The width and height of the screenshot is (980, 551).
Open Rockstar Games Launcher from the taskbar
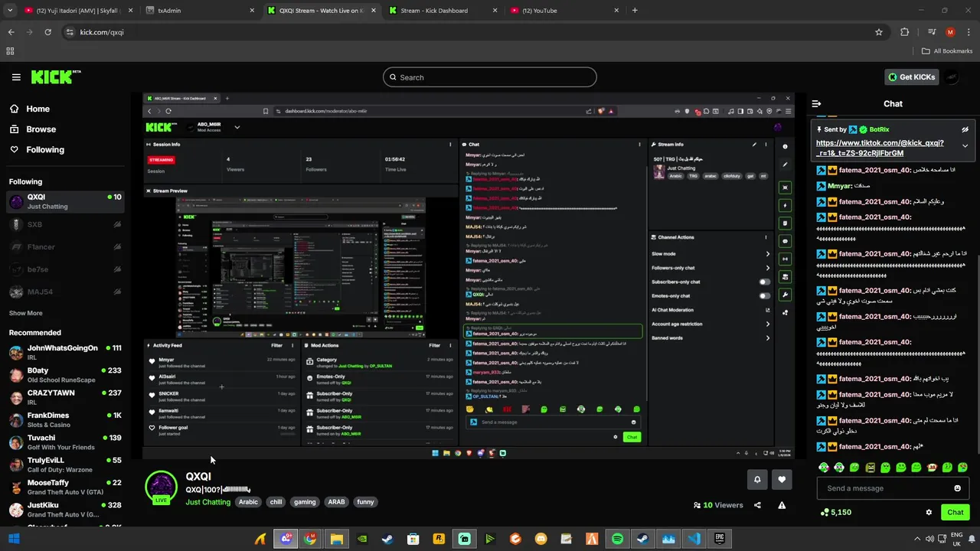coord(439,539)
